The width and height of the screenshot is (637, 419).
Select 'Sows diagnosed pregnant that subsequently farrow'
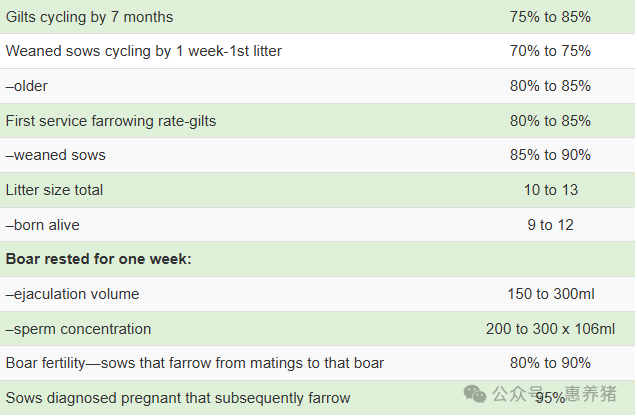click(178, 398)
